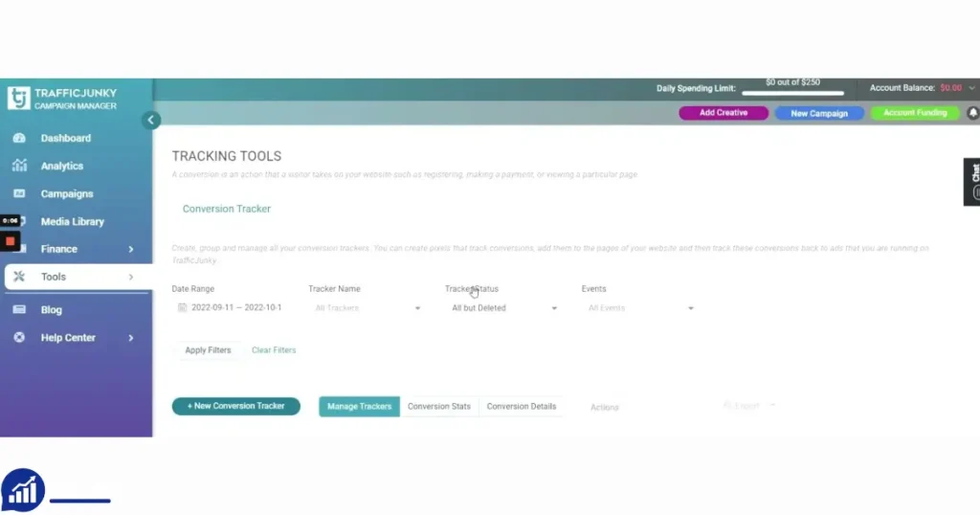The image size is (980, 515).
Task: Collapse the sidebar with the arrow button
Action: [150, 120]
